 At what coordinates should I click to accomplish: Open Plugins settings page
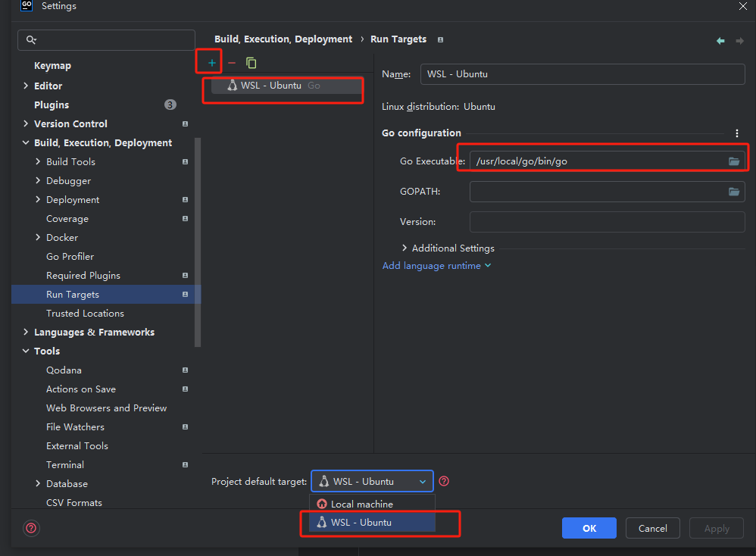point(52,105)
